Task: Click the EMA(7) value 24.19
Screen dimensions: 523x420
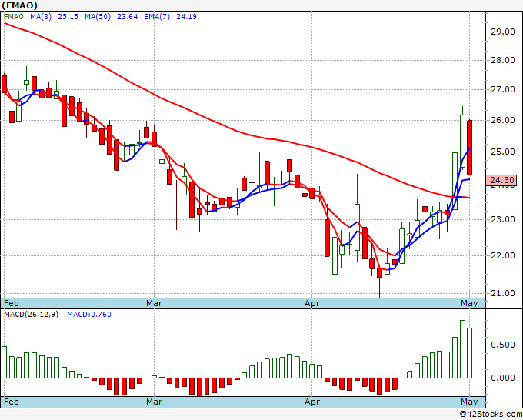Action: (186, 17)
